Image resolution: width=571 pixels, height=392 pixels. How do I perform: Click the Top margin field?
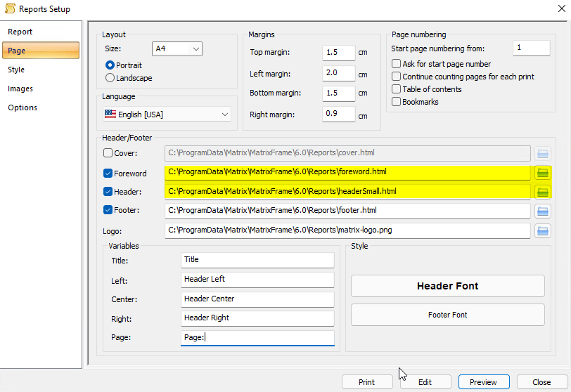(x=339, y=53)
